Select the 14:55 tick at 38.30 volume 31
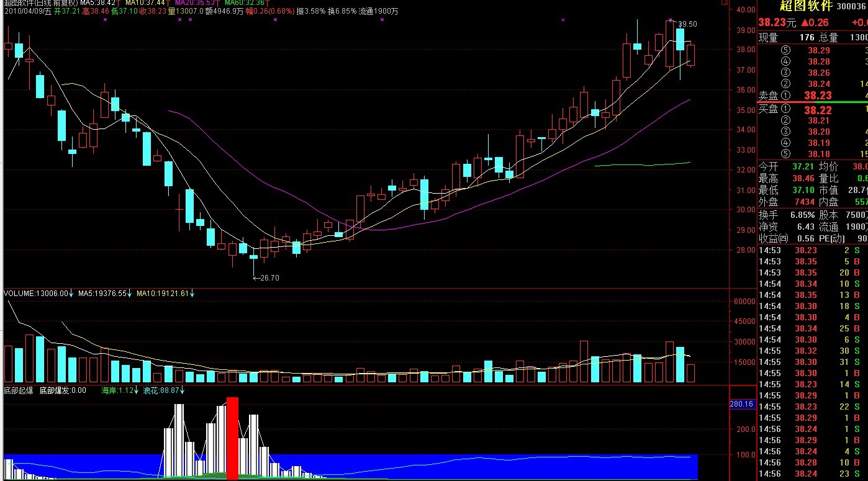 pos(813,362)
